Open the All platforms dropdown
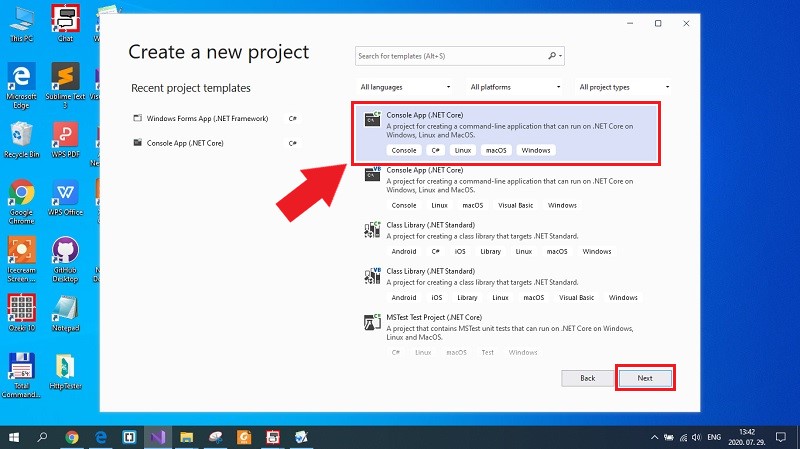 pos(515,87)
